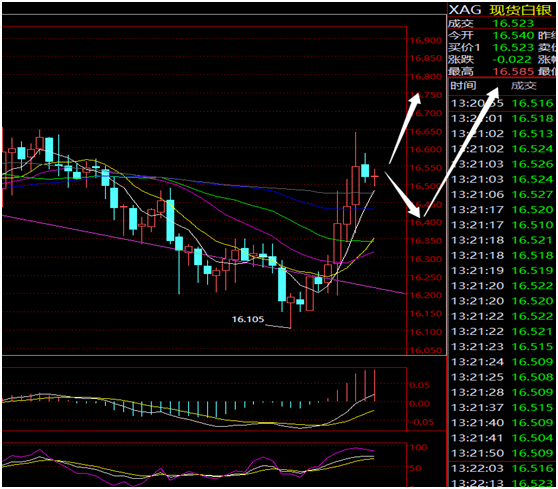Click the 时间 column header
This screenshot has width=558, height=489.
pyautogui.click(x=463, y=85)
